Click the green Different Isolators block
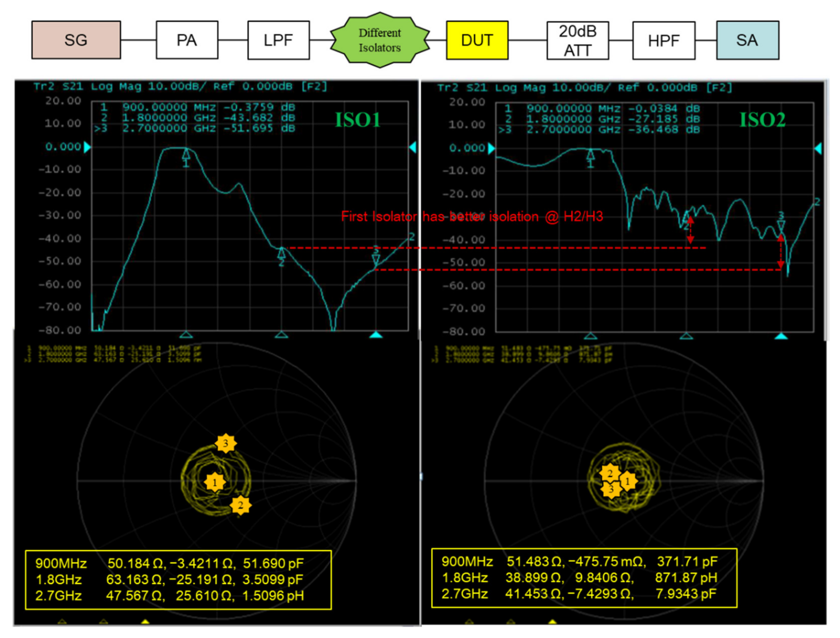Image resolution: width=840 pixels, height=638 pixels. [x=380, y=40]
